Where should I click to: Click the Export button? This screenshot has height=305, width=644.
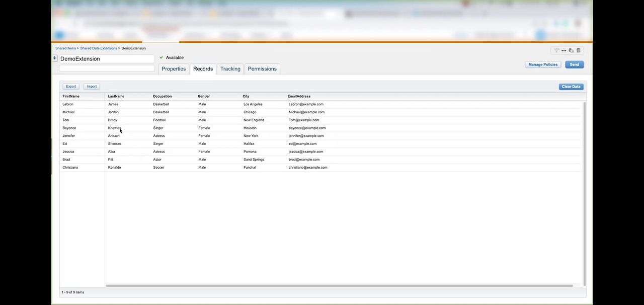click(71, 87)
